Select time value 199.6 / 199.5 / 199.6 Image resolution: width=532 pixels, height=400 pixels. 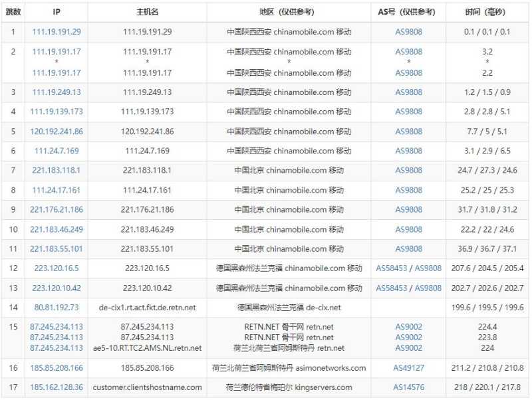tap(487, 308)
